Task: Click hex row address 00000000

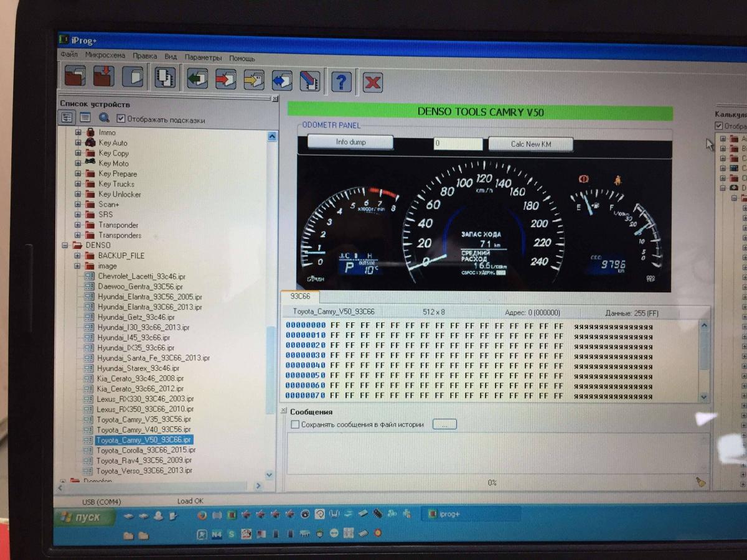Action: coord(306,325)
